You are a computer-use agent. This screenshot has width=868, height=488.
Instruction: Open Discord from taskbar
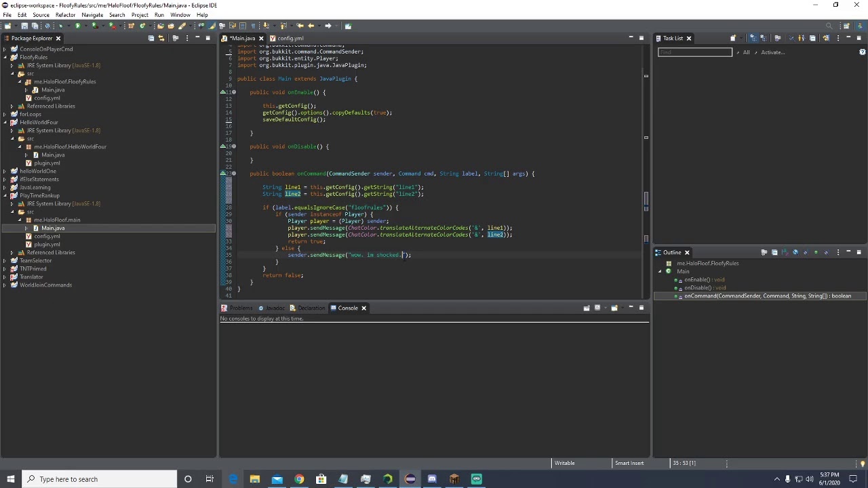coord(432,479)
